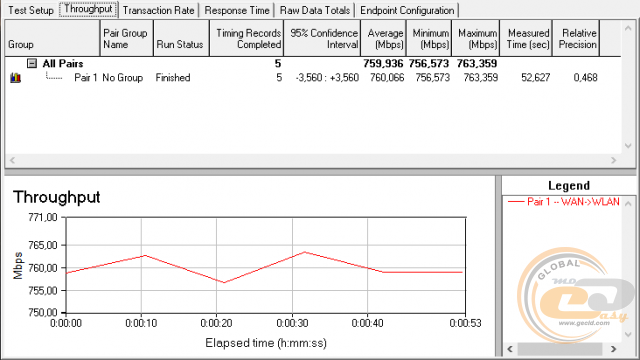This screenshot has height=360, width=640.
Task: Click the table's scroll right arrow
Action: [613, 160]
